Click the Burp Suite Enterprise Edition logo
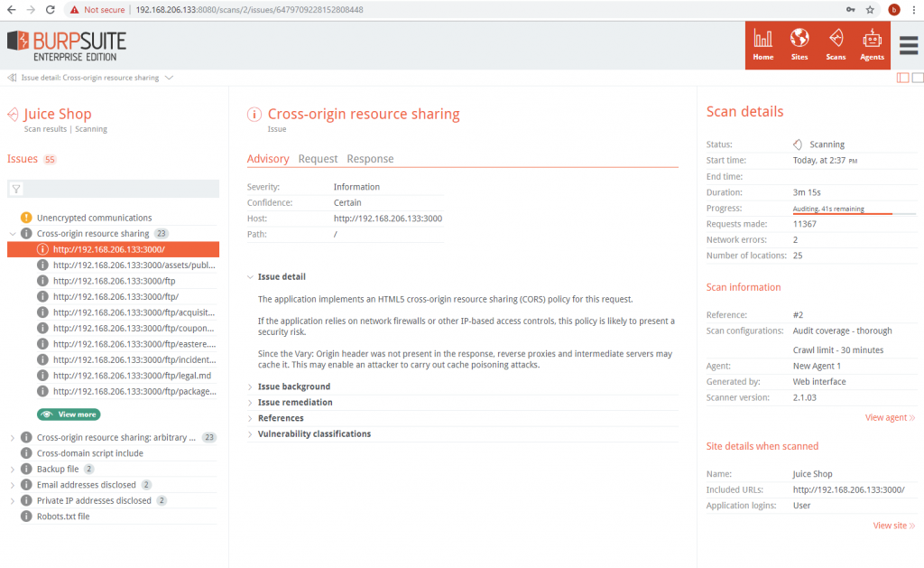 [67, 45]
